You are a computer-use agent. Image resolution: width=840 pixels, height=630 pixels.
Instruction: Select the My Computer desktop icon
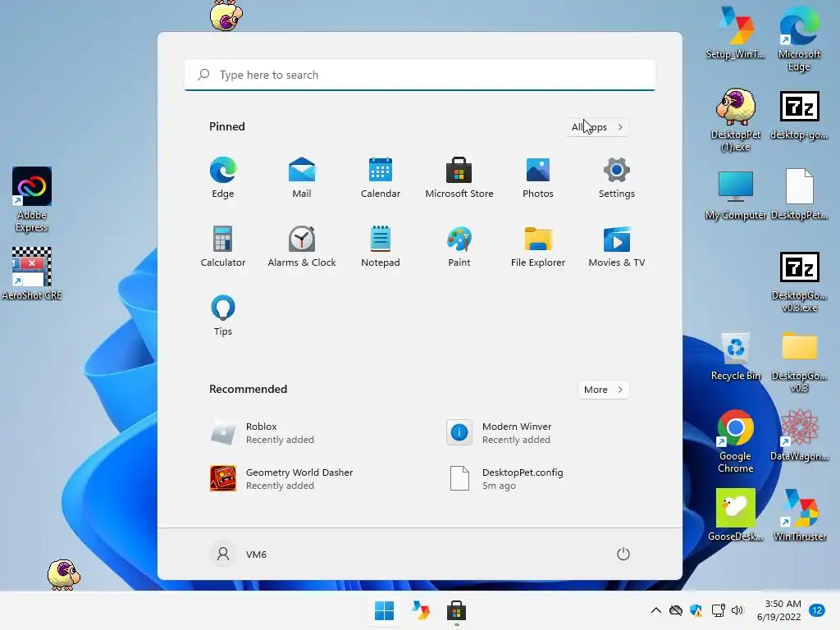pyautogui.click(x=736, y=195)
